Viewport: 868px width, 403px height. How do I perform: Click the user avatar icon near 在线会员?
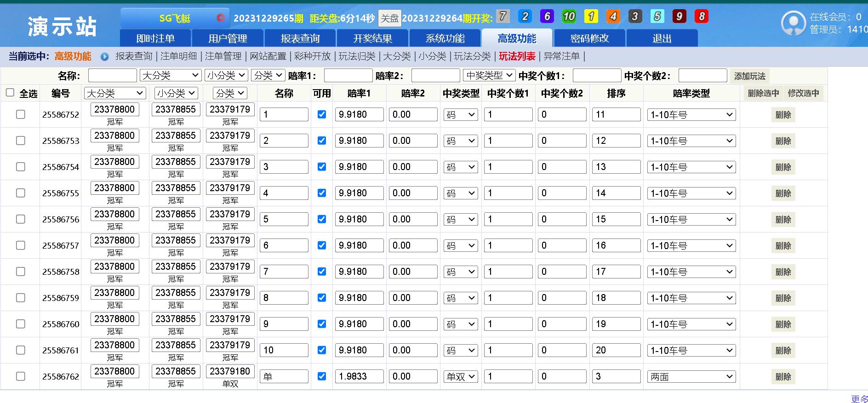coord(793,23)
